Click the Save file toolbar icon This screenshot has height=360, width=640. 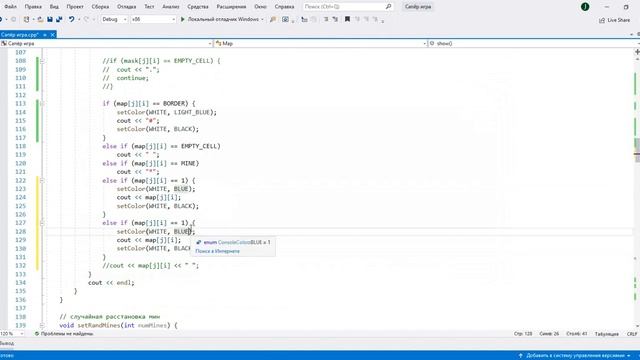coord(50,19)
